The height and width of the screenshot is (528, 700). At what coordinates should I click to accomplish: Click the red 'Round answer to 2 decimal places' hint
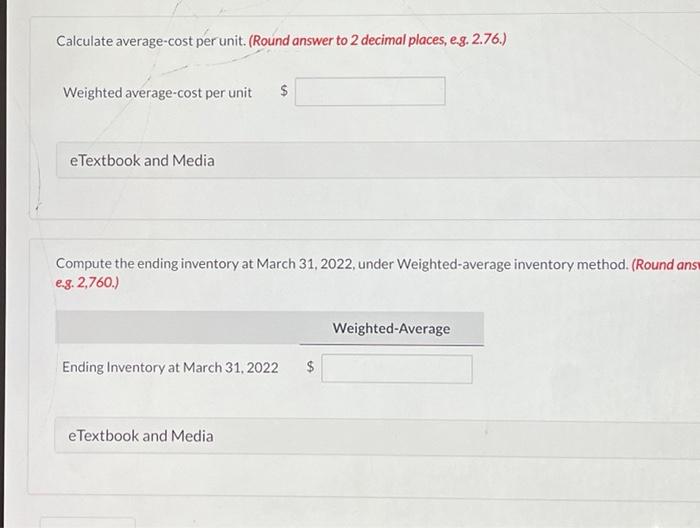pyautogui.click(x=377, y=40)
